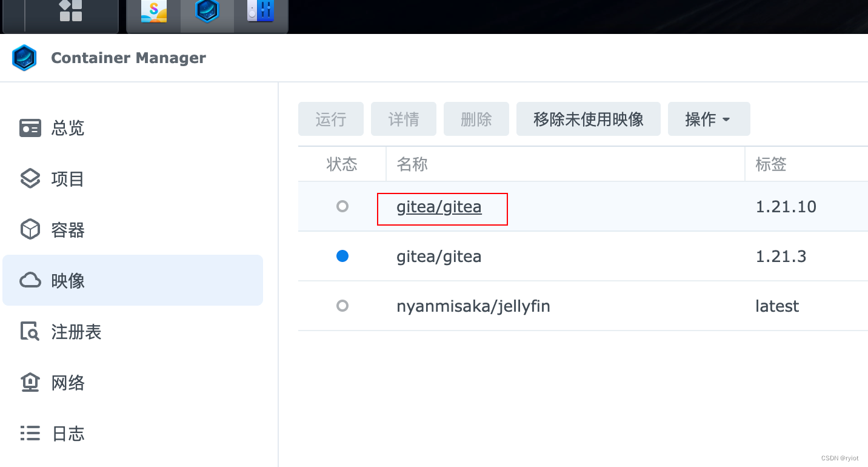Screen dimensions: 868x467
Task: Select the nyanmisaka/jellyfin image name
Action: click(x=473, y=306)
